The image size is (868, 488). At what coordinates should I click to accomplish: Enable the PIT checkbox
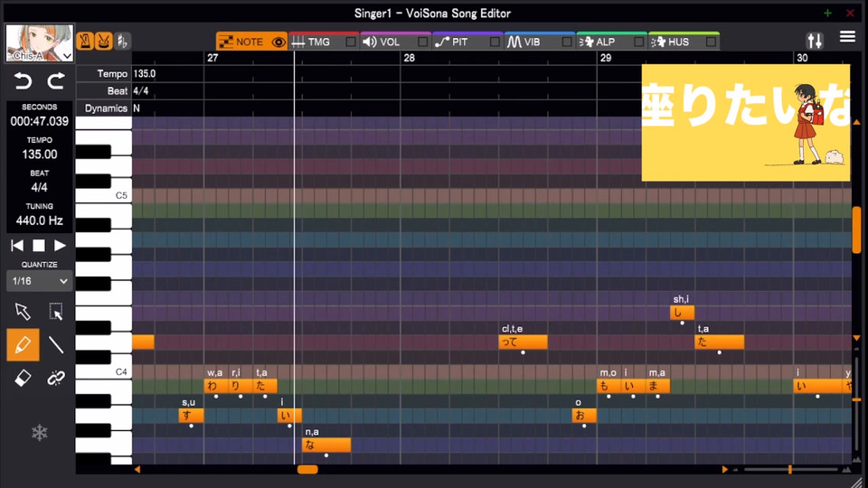tap(495, 42)
